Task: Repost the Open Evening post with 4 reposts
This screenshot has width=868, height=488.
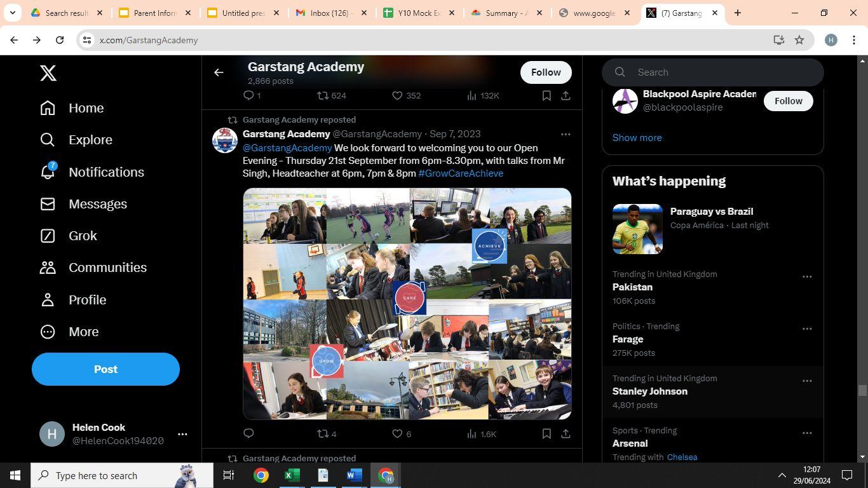Action: [327, 434]
